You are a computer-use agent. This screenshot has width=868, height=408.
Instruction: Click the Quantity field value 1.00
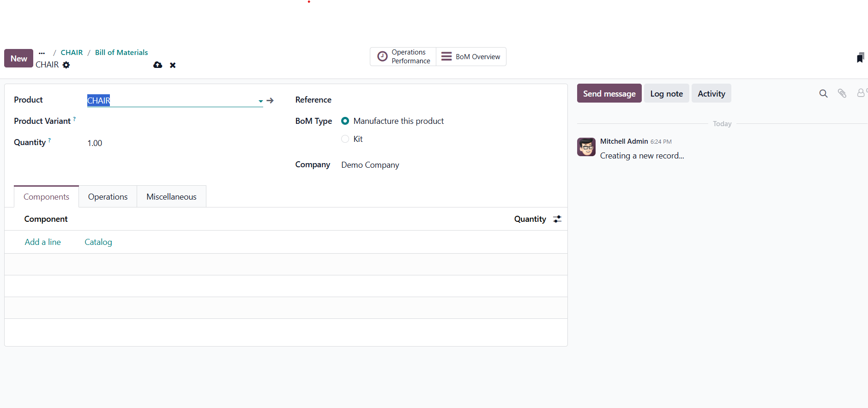tap(95, 143)
